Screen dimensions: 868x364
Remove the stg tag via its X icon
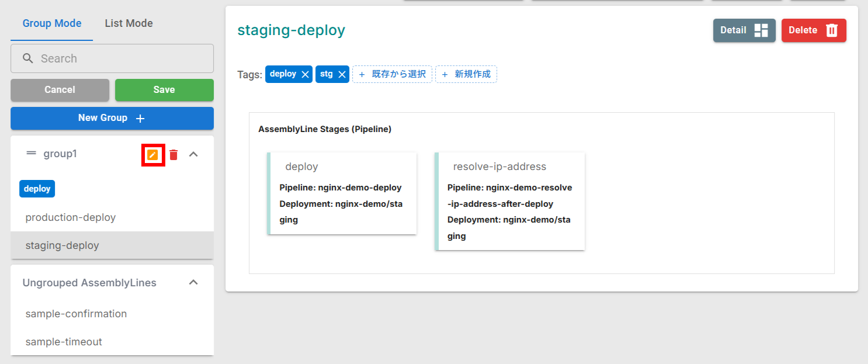pyautogui.click(x=343, y=74)
